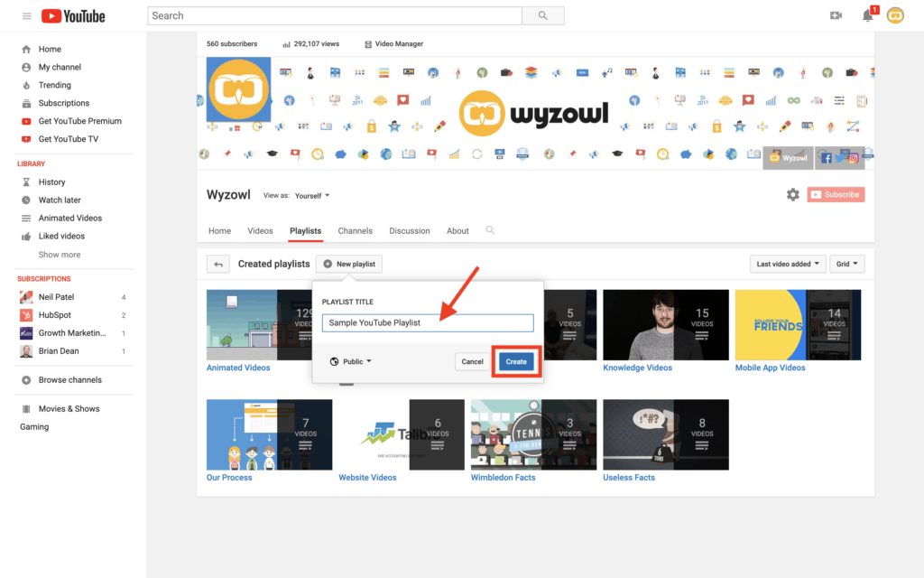Switch to the Videos tab
Screen dimensions: 924x578
tap(260, 230)
